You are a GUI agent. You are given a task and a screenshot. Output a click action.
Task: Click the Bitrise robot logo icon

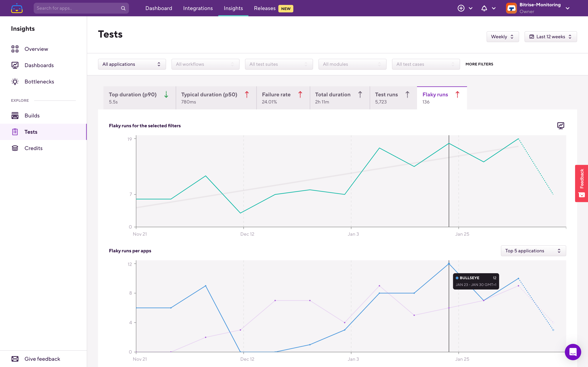click(x=17, y=8)
